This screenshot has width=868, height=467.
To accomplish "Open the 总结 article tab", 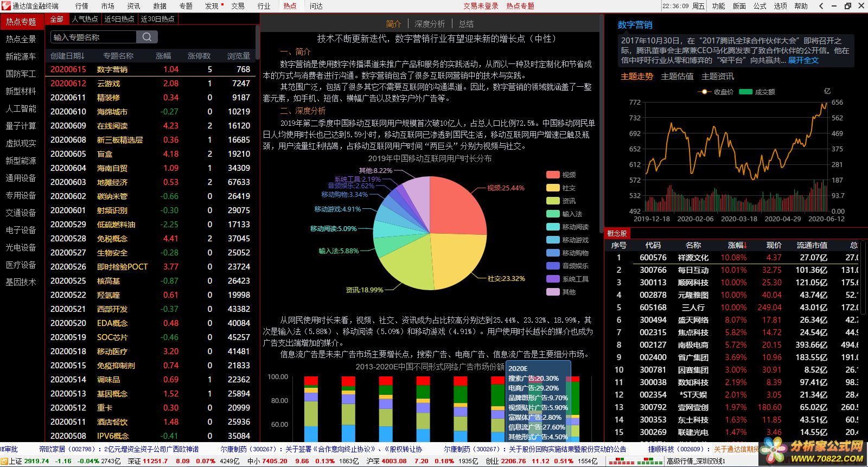I will pyautogui.click(x=466, y=24).
